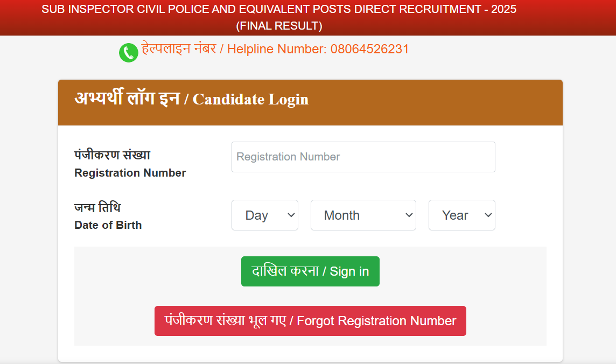Screen dimensions: 616x364
Task: Open the Year dropdown list
Action: point(461,215)
